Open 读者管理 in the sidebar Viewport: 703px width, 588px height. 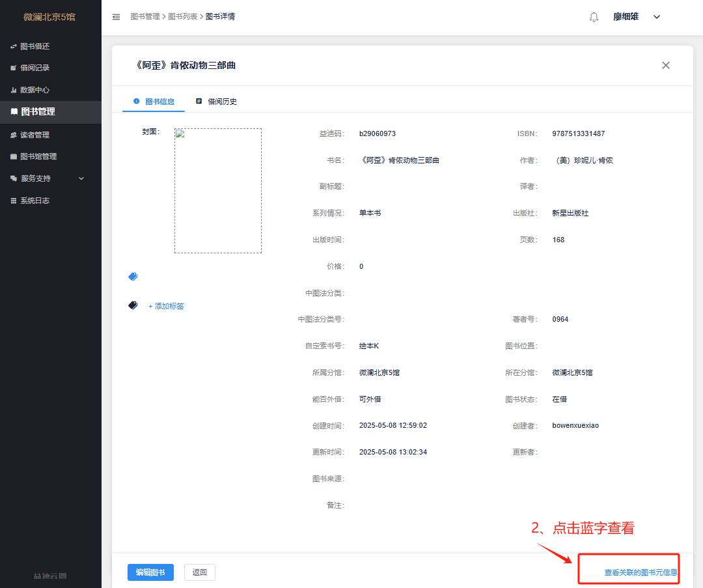pyautogui.click(x=34, y=135)
